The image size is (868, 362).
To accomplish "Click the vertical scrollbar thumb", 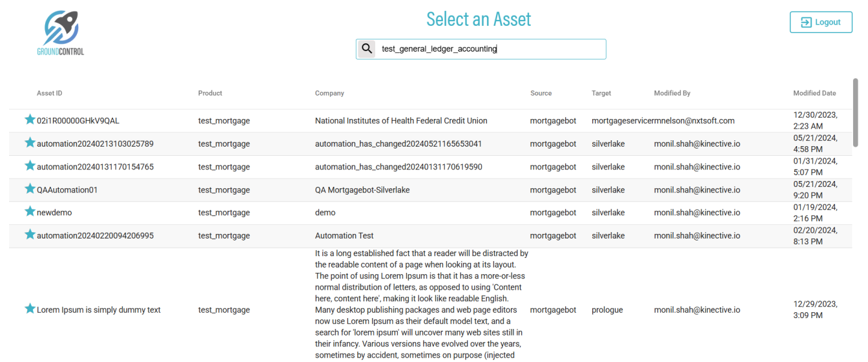I will coord(856,112).
